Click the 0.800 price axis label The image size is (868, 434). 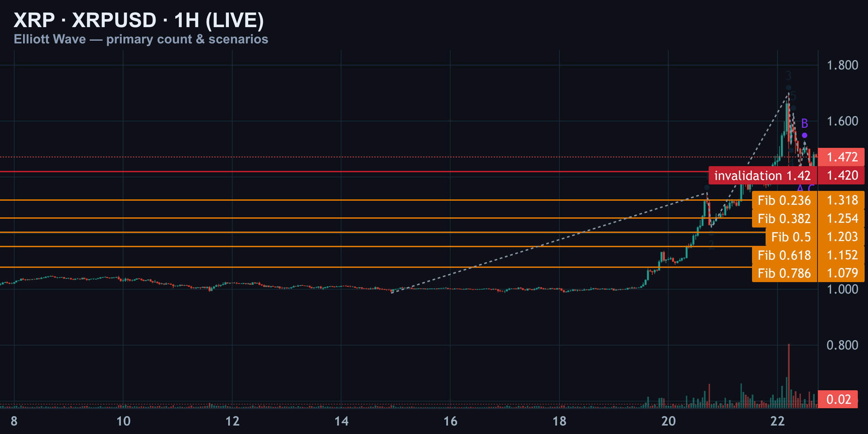[842, 345]
